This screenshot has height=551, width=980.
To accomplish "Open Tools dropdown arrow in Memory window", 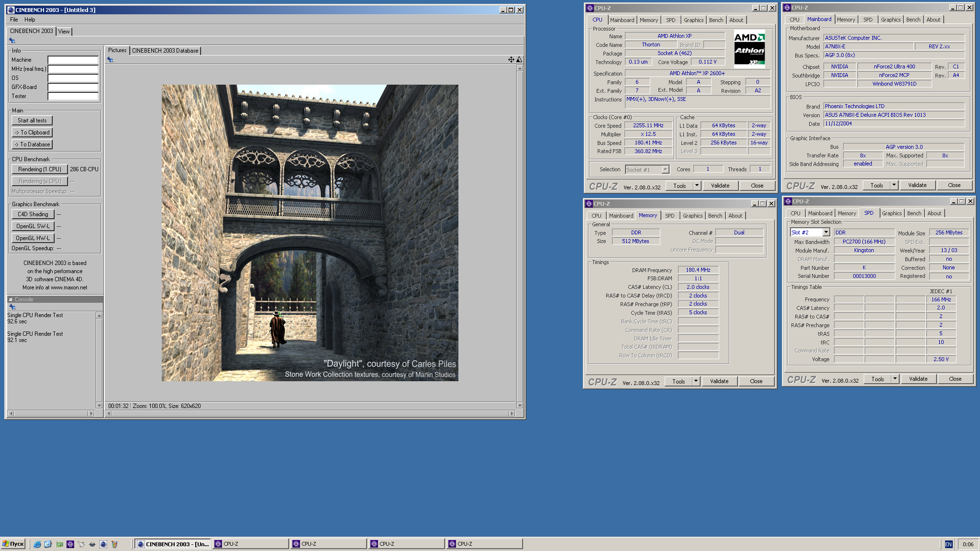I will (x=696, y=381).
